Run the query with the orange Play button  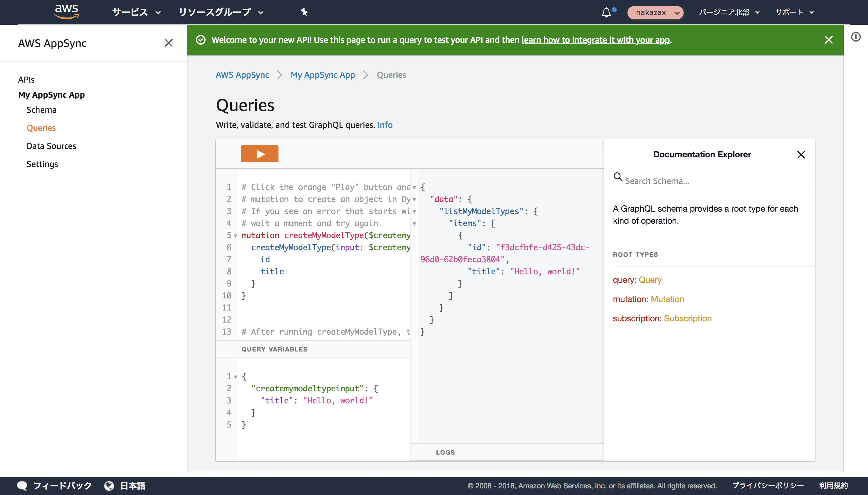(x=260, y=154)
